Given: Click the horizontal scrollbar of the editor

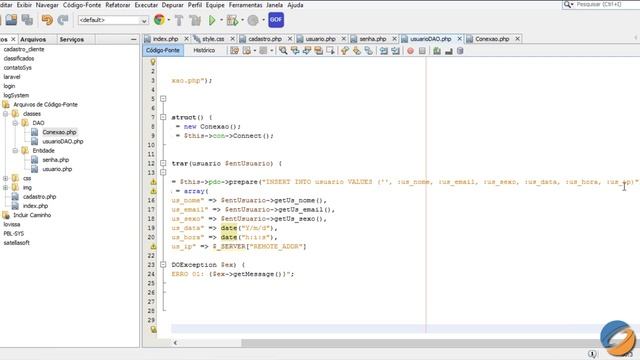Looking at the screenshot, I should tap(420, 343).
